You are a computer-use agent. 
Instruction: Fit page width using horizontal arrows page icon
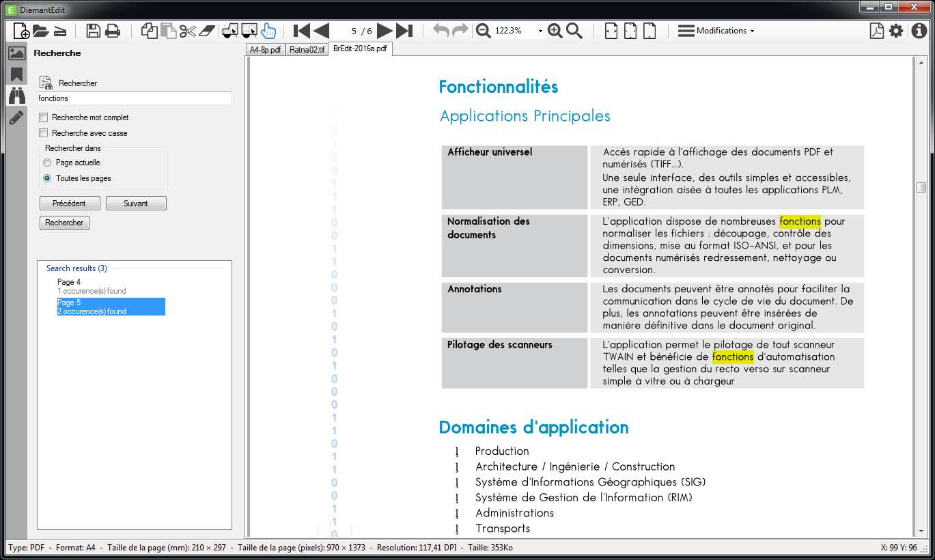[x=611, y=31]
